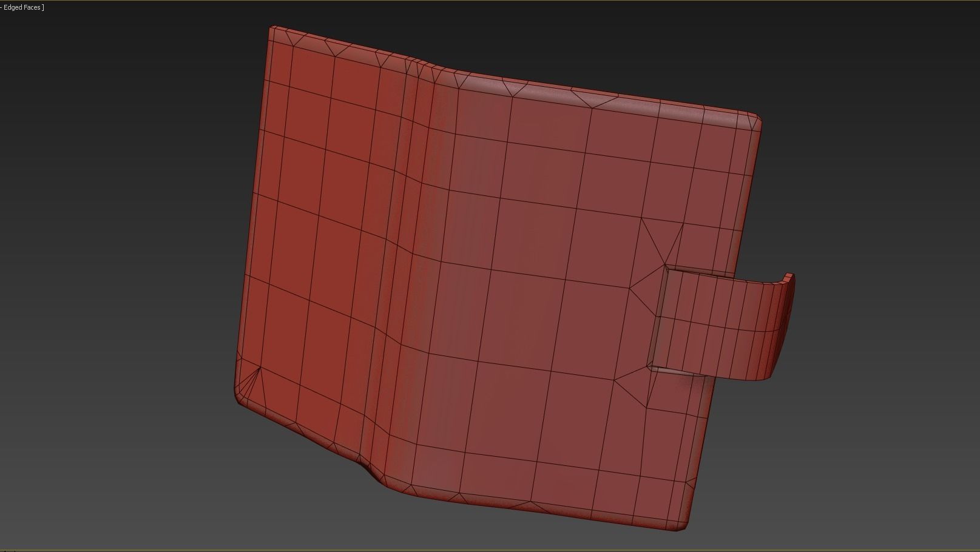Open the Edged Faces viewport shading menu
Screen dimensions: 980x552
(23, 7)
